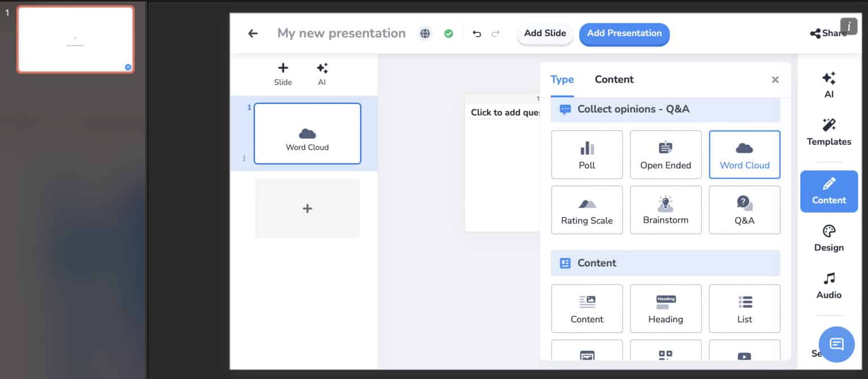Image resolution: width=868 pixels, height=379 pixels.
Task: Select the Open Ended slide type
Action: point(665,154)
